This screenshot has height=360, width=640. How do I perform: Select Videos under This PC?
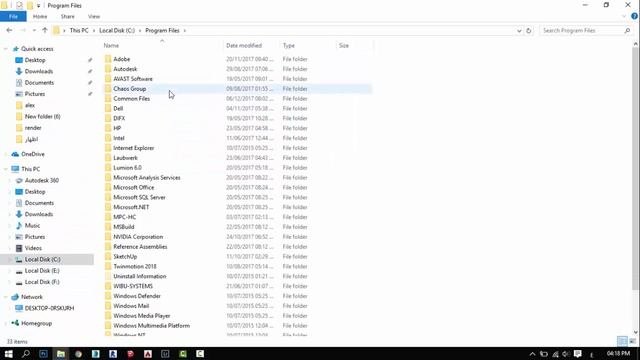point(33,248)
